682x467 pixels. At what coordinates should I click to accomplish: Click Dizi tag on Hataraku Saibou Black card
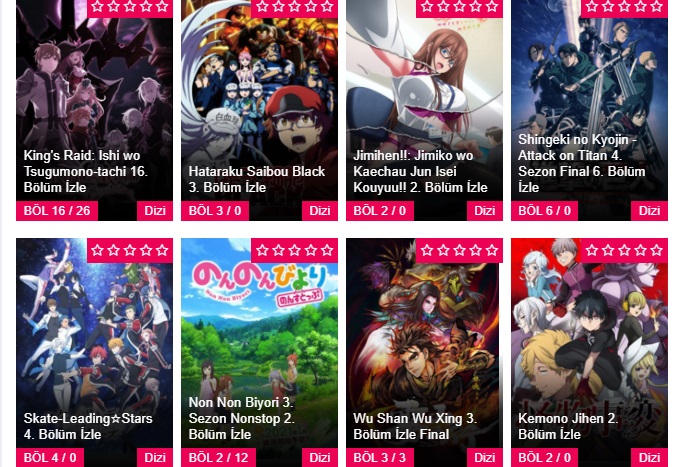(x=320, y=211)
